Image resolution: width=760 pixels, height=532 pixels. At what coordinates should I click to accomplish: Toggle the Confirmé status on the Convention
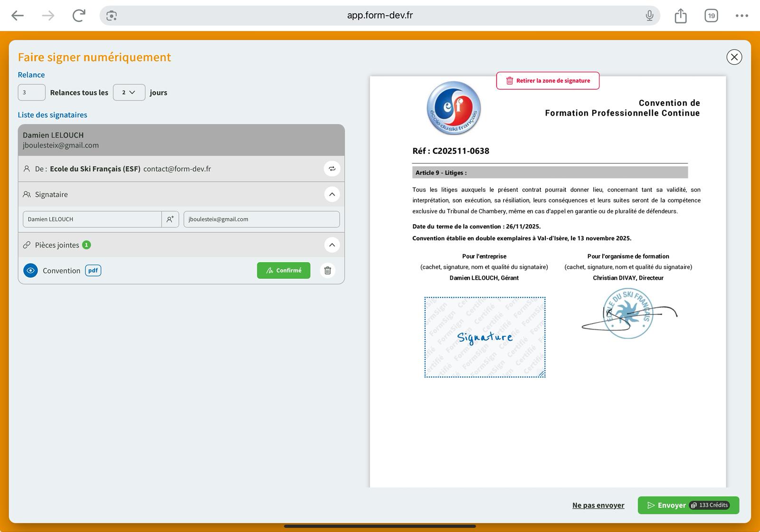(x=283, y=270)
